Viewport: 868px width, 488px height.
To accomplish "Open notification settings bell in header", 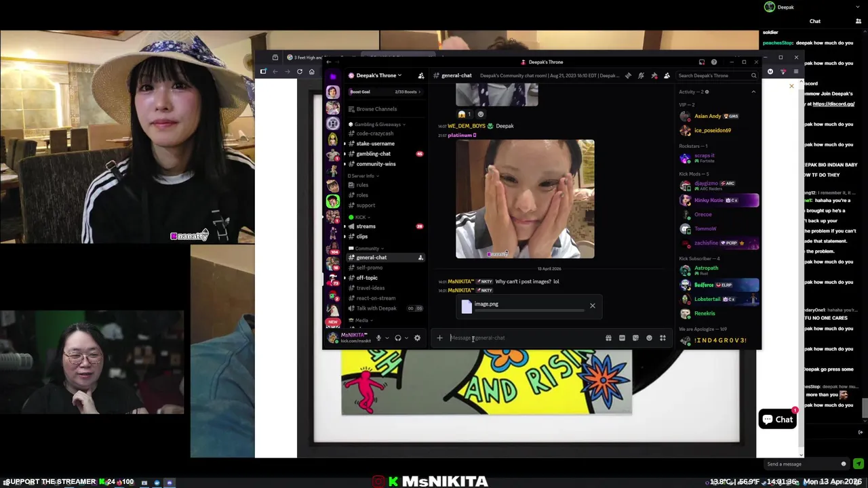I will click(x=641, y=75).
